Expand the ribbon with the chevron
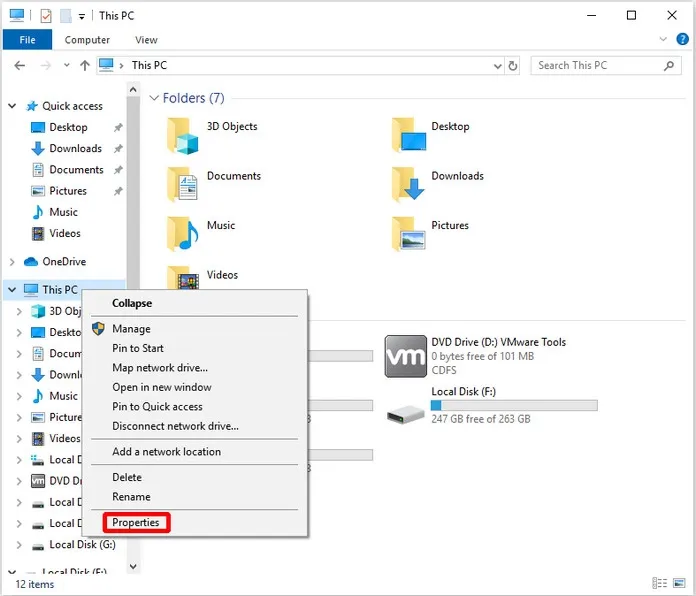Viewport: 696px width, 596px height. click(x=663, y=39)
